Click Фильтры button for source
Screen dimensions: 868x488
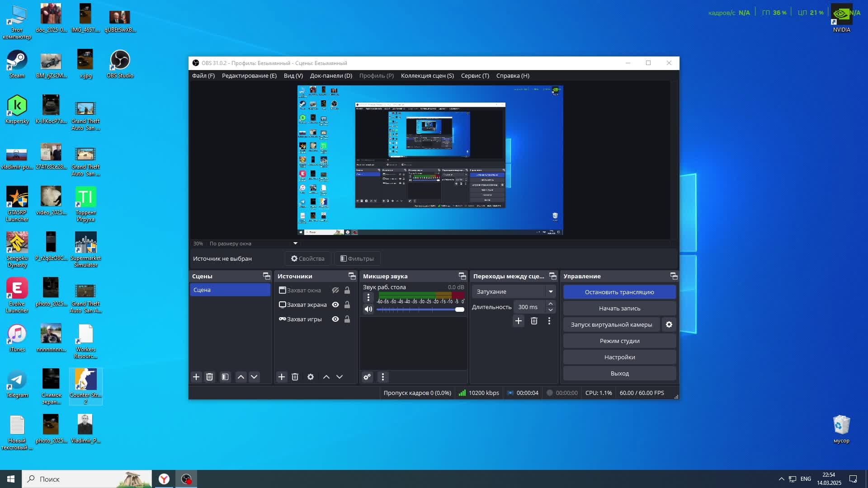pos(357,258)
